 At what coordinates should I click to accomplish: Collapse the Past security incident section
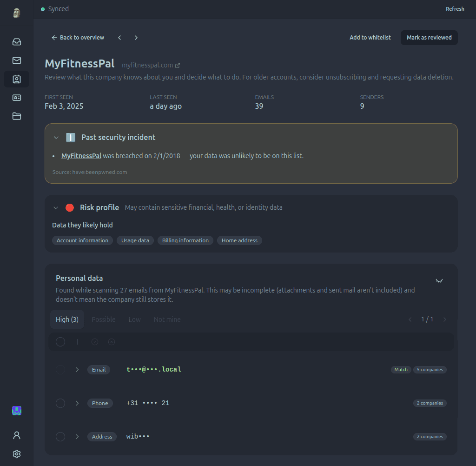56,138
